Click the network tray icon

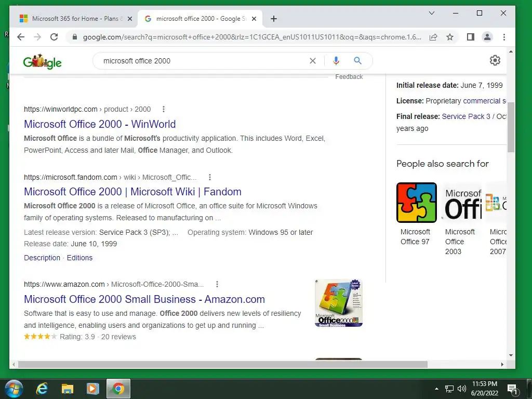[449, 389]
